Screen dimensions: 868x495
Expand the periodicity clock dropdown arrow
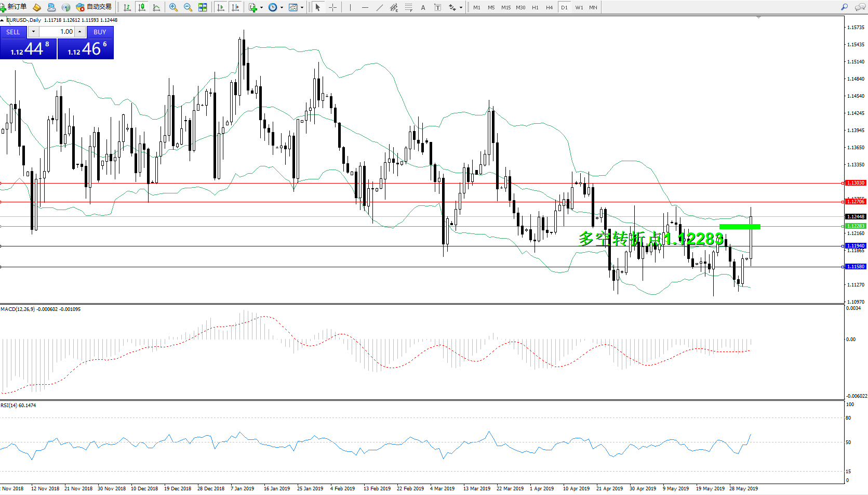point(282,7)
